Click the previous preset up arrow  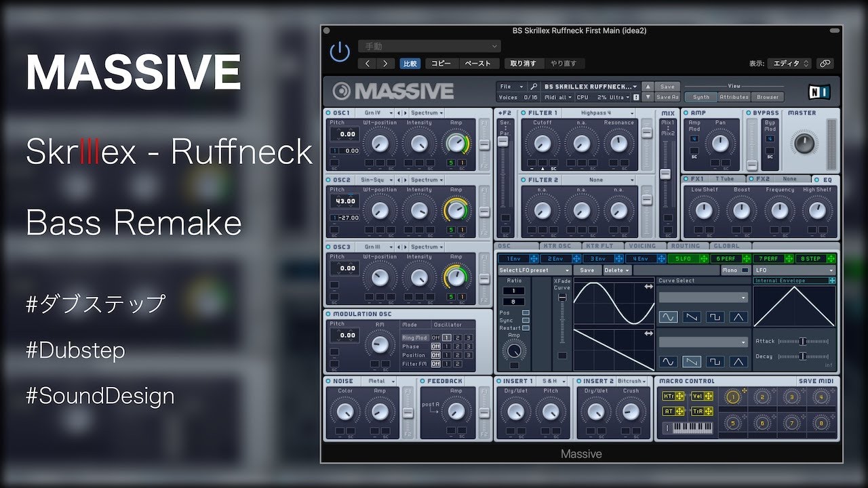point(648,87)
